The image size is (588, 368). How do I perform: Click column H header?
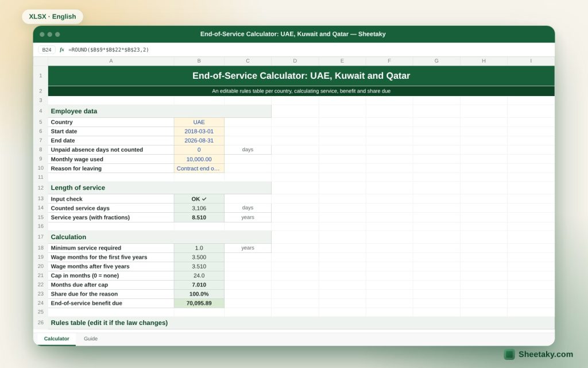483,61
